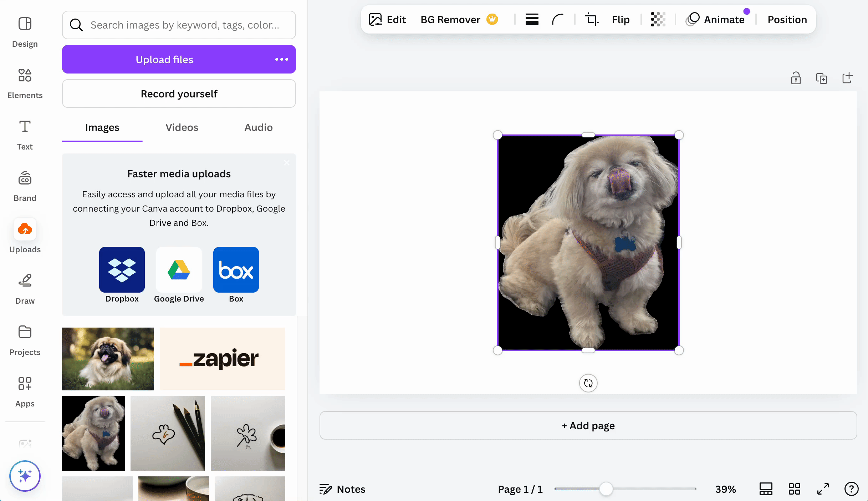Screen dimensions: 868x501
Task: Open the Draw panel
Action: click(x=25, y=289)
